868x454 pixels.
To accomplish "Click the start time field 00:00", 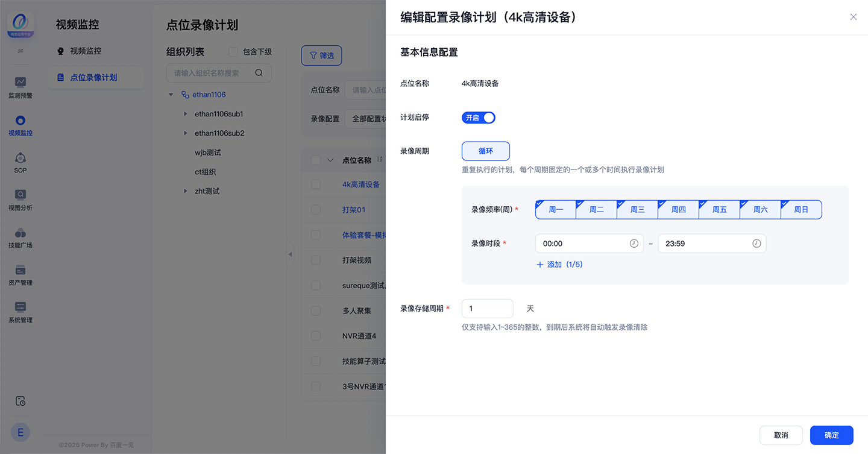I will click(x=590, y=244).
